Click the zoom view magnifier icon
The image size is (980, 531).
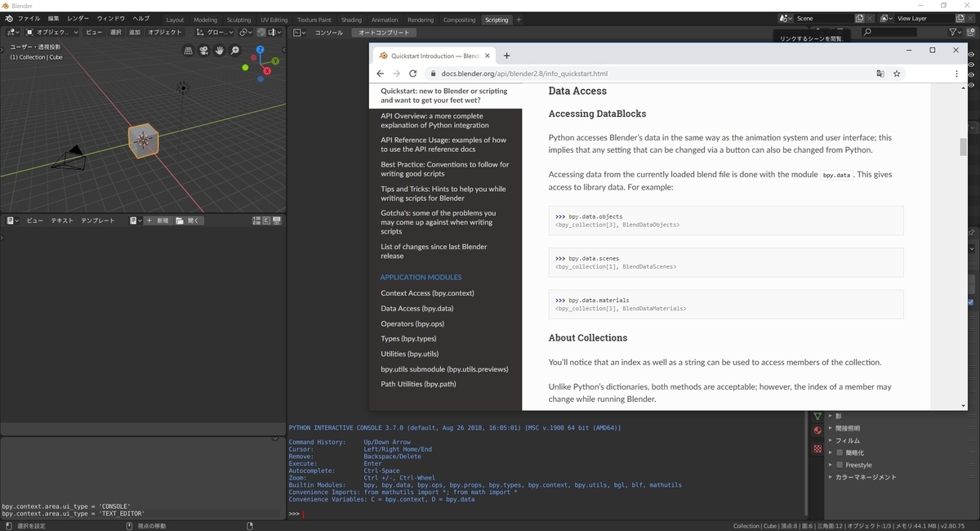[x=235, y=51]
